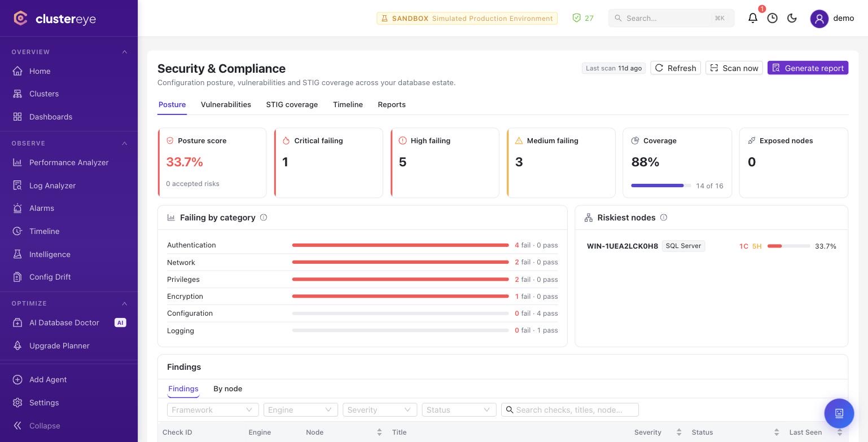868x442 pixels.
Task: Show info for Failing by category
Action: (264, 218)
